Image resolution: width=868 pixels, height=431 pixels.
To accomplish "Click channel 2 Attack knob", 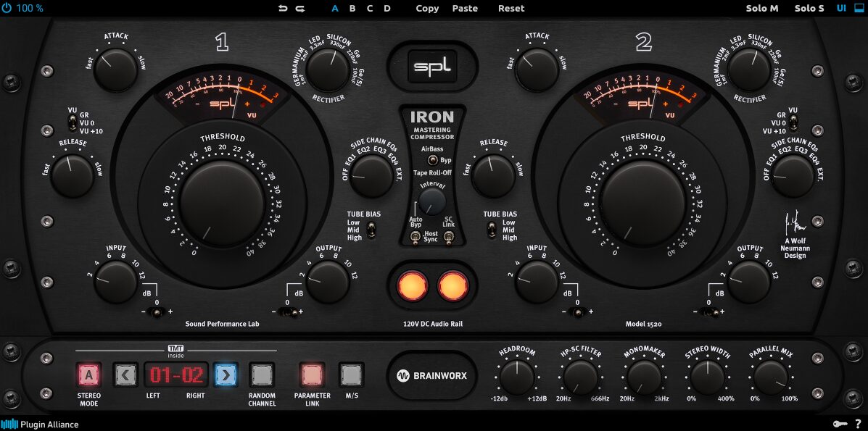I will (x=537, y=70).
